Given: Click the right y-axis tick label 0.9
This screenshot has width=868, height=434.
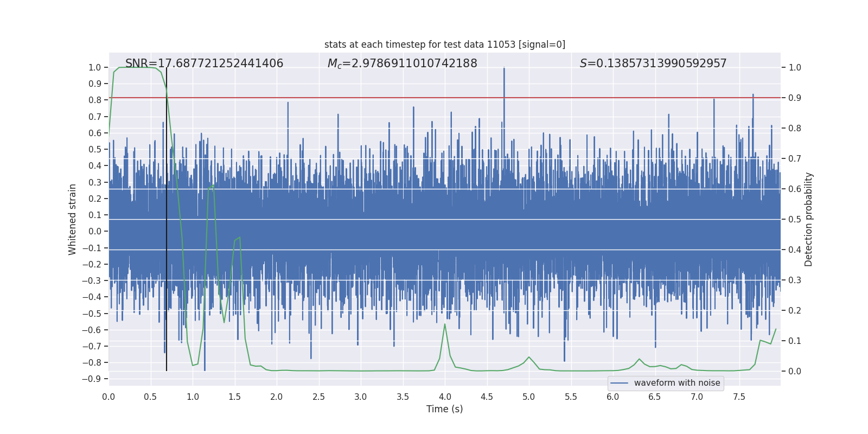Looking at the screenshot, I should pos(794,98).
